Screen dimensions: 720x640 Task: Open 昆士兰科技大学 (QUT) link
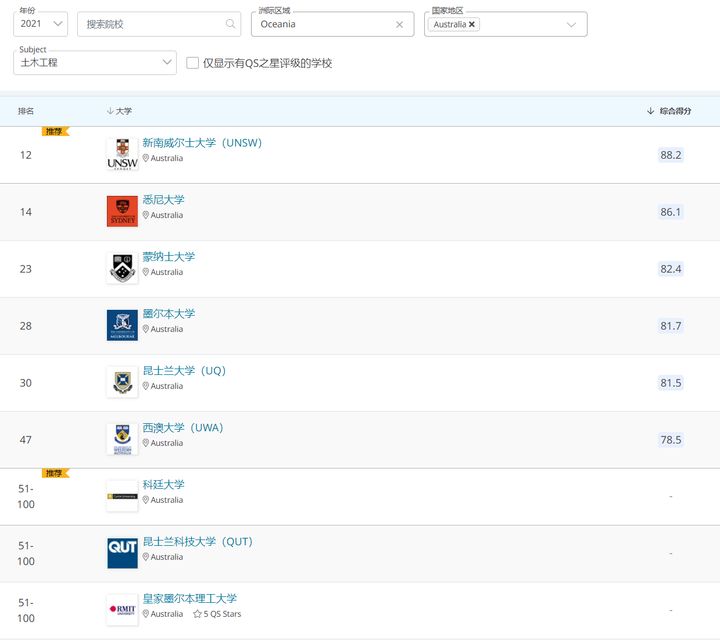coord(197,541)
